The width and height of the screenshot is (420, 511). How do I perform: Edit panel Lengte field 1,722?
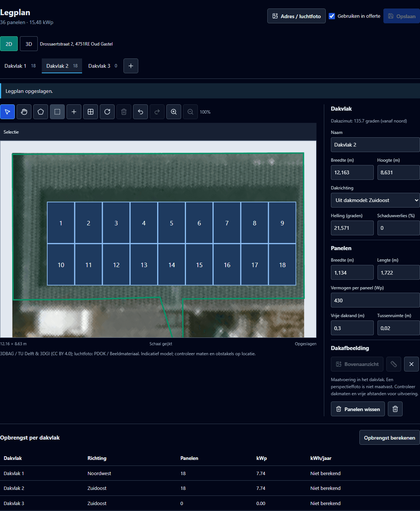(x=399, y=272)
